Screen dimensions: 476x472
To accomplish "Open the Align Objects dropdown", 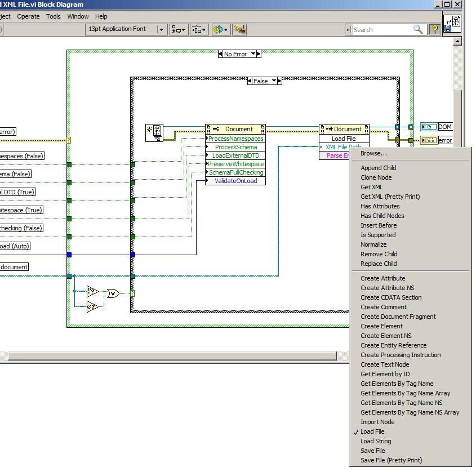I will 180,29.
